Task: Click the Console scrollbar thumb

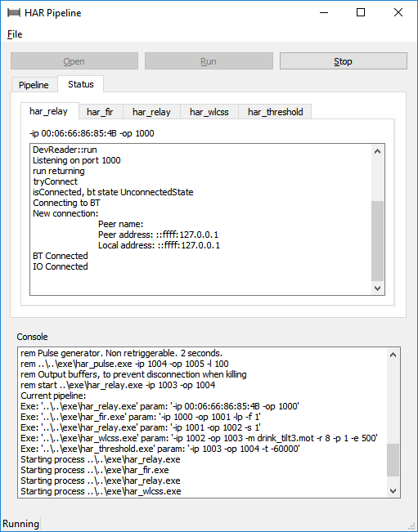Action: click(393, 460)
